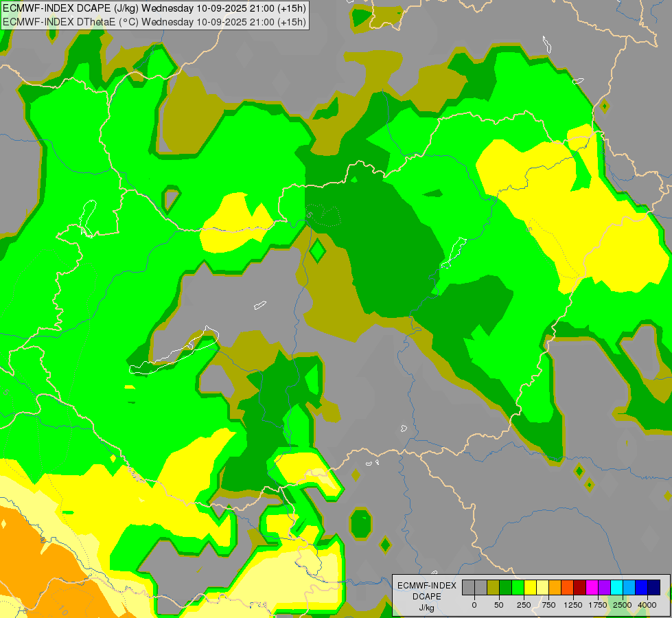672x618 pixels.
Task: Click the olive swatch in the DCAPE legend
Action: [x=494, y=587]
